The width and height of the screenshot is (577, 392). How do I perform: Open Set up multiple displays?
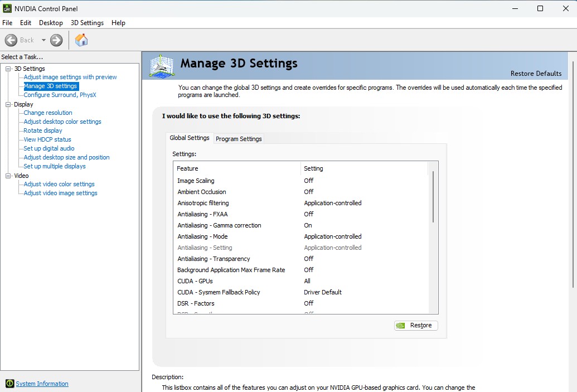pos(55,166)
